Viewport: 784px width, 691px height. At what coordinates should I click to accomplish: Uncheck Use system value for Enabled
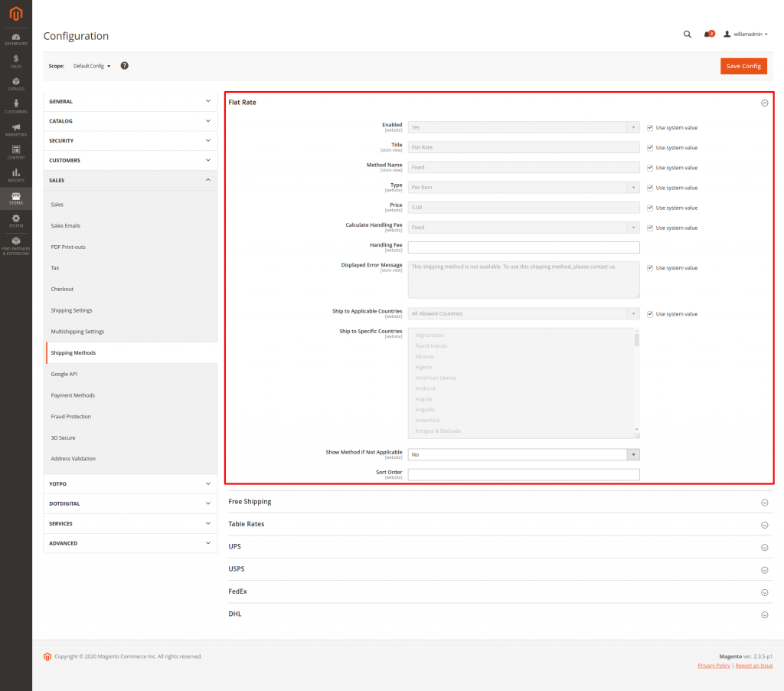tap(650, 128)
